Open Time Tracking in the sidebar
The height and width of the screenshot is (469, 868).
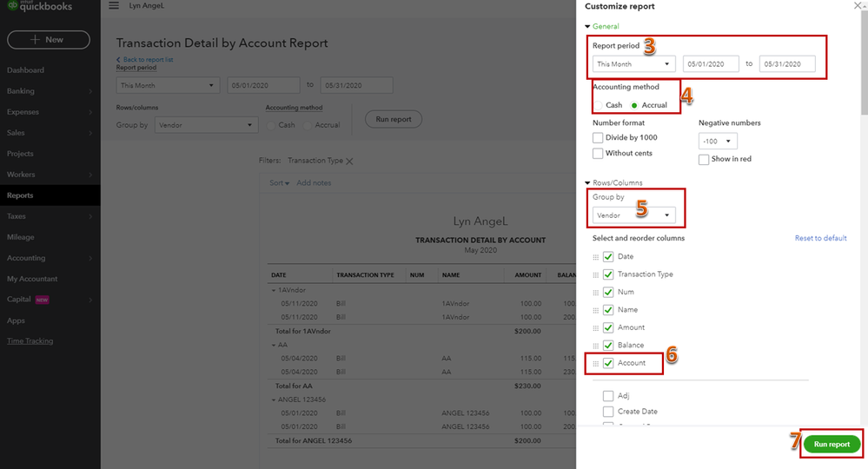click(30, 341)
